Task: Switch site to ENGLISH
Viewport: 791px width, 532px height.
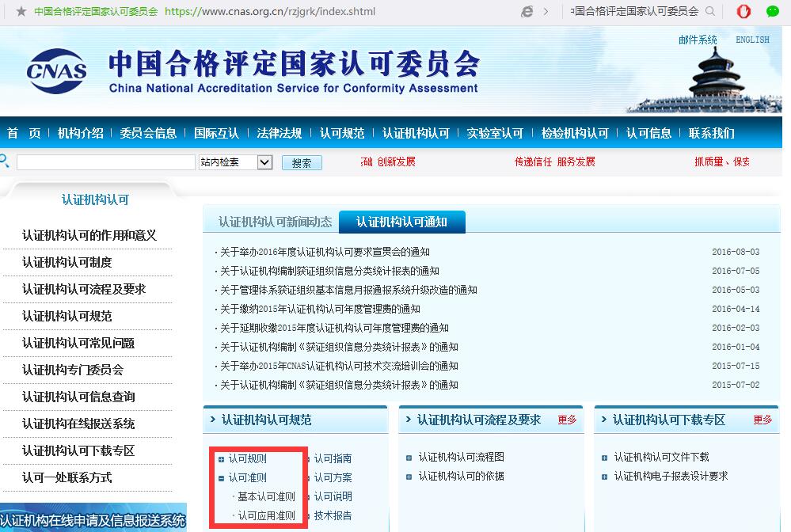Action: point(752,40)
